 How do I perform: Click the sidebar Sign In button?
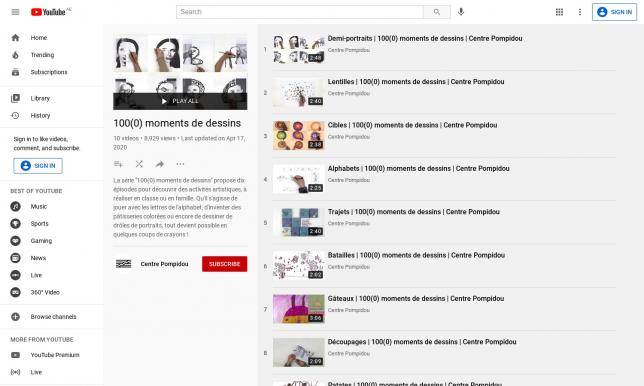pyautogui.click(x=38, y=166)
